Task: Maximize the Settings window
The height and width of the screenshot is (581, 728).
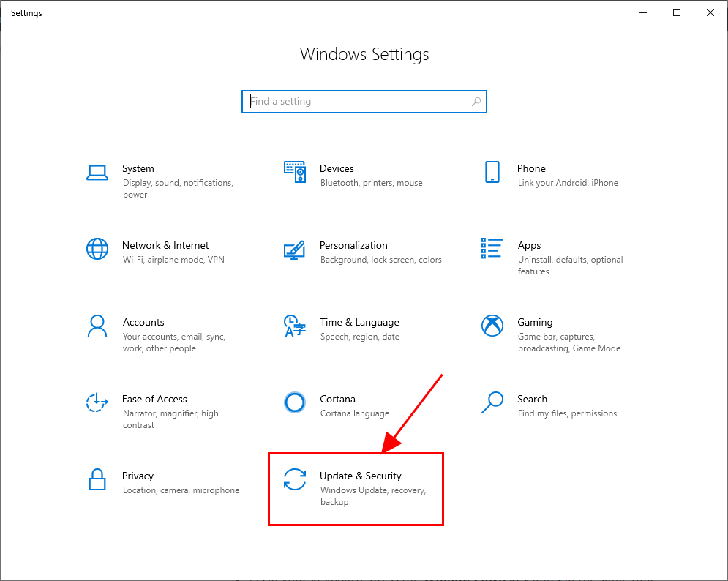Action: (x=677, y=12)
